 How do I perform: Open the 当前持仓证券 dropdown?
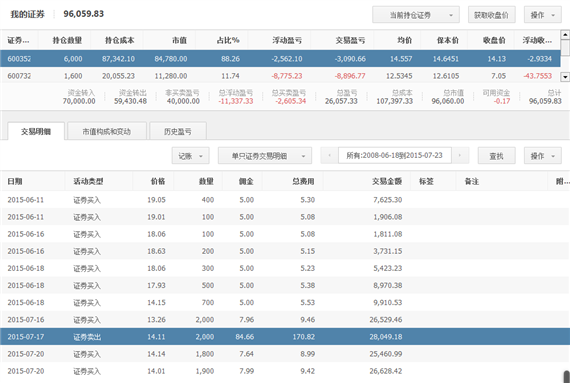click(x=416, y=15)
